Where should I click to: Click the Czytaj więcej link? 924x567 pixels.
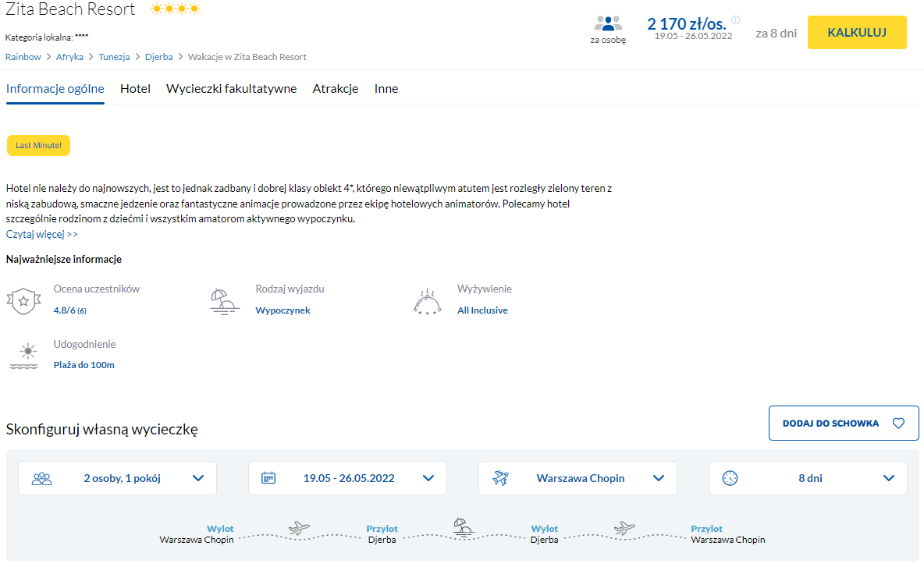[x=42, y=234]
